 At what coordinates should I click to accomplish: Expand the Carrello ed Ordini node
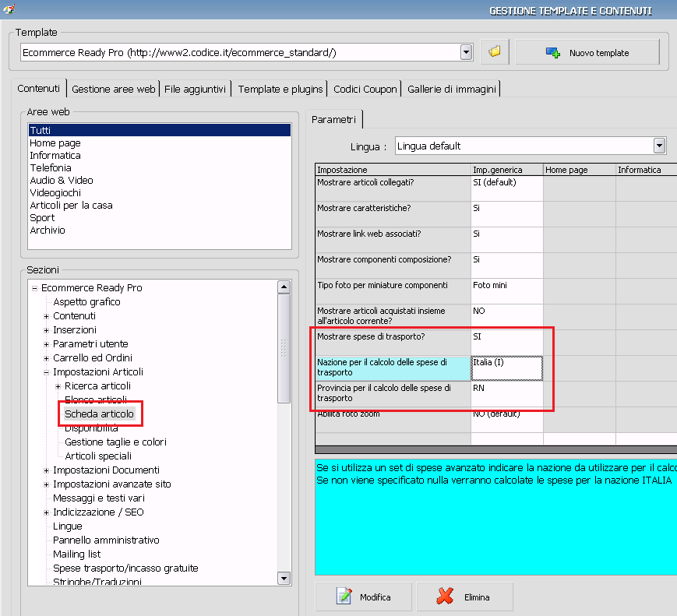coord(46,358)
